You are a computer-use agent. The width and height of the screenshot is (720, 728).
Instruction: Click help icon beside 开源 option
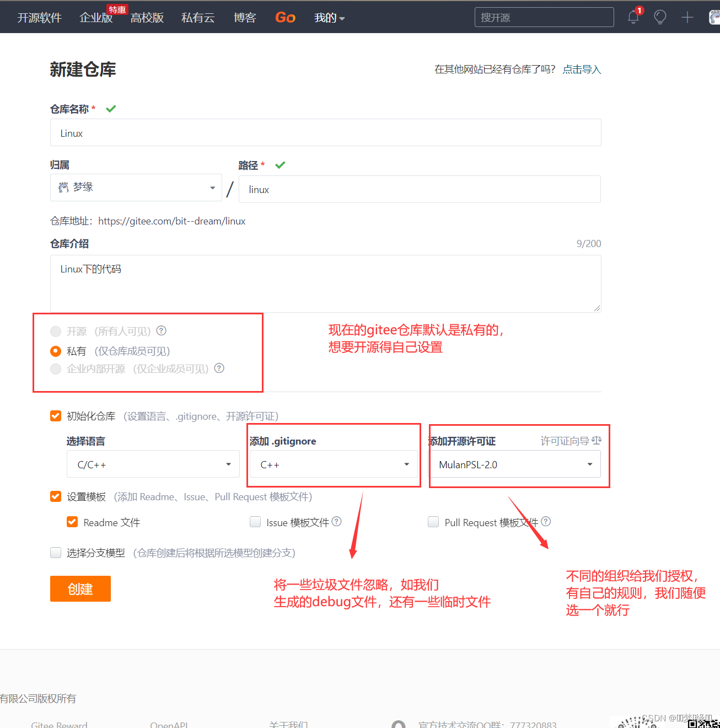tap(162, 331)
